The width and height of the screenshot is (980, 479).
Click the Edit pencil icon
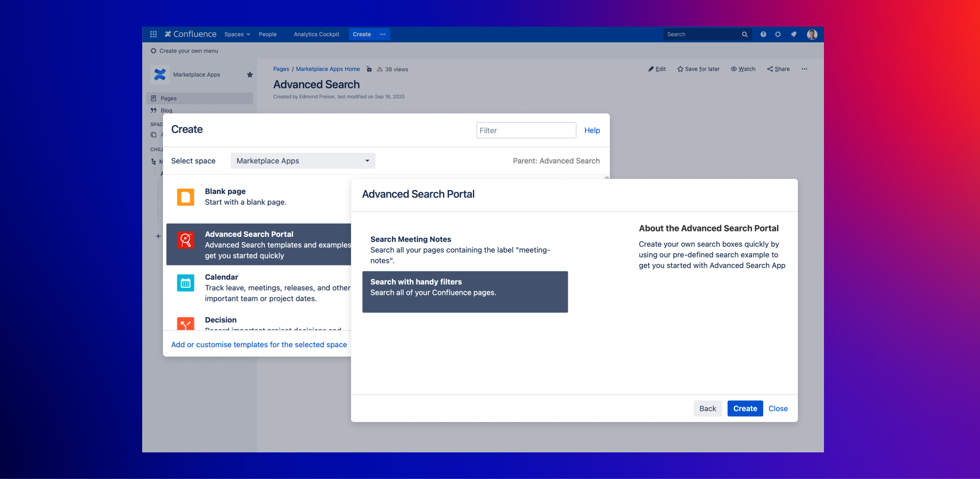coord(651,69)
